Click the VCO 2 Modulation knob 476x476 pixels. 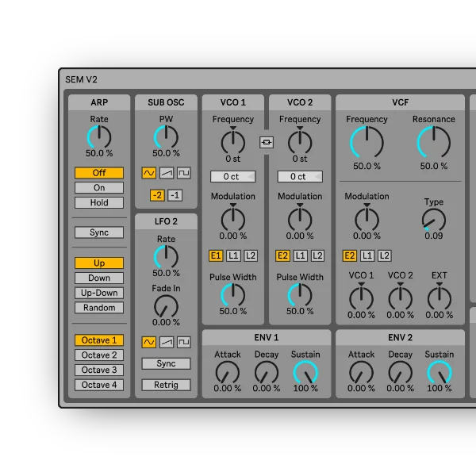coord(300,220)
